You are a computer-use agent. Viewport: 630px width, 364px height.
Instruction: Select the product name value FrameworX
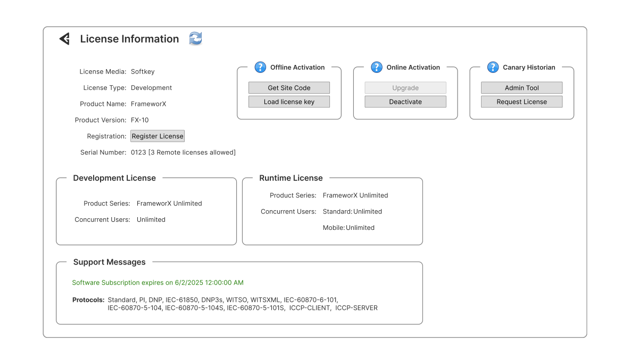point(148,104)
